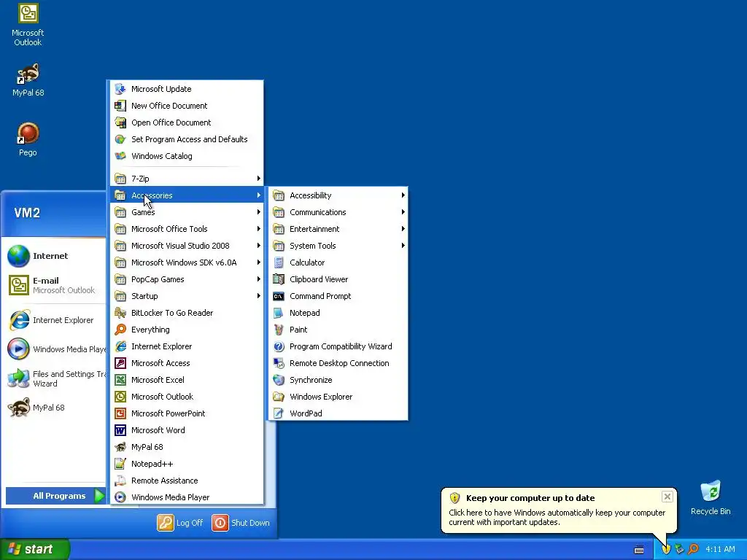Screen dimensions: 747x560
Task: Open Microsoft PowerPoint in programs list
Action: tap(186, 413)
